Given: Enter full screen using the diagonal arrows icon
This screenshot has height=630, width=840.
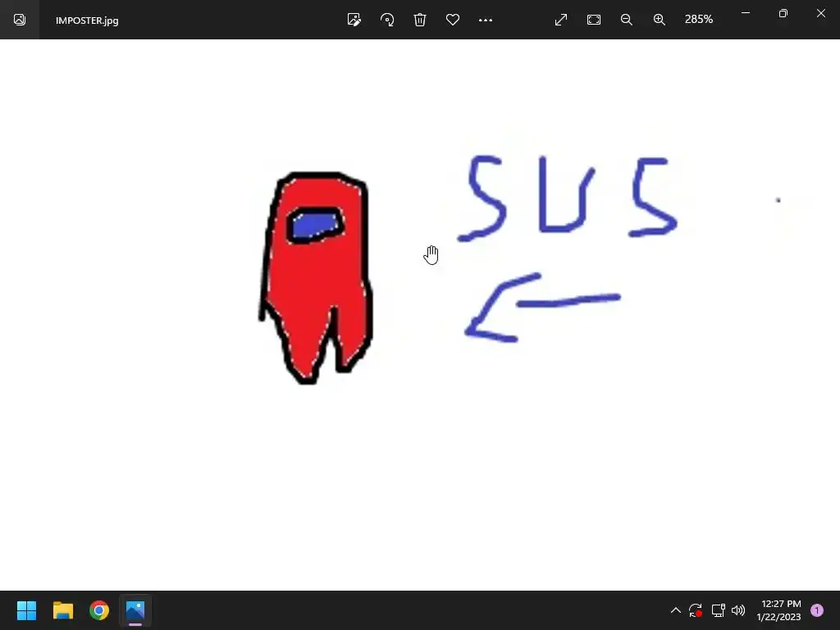Looking at the screenshot, I should [x=561, y=20].
